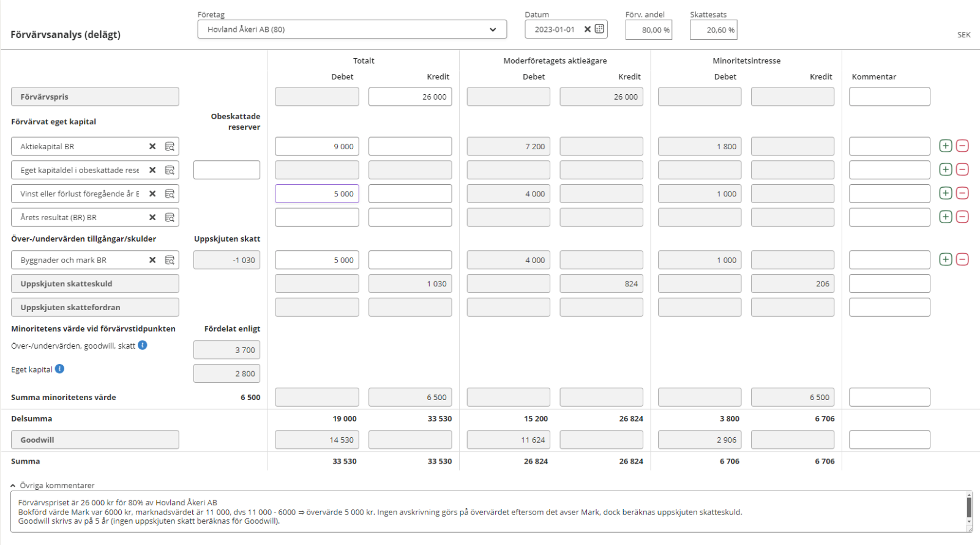Edit the Förv. andel percentage field
Viewport: 980px width, 545px height.
point(648,30)
